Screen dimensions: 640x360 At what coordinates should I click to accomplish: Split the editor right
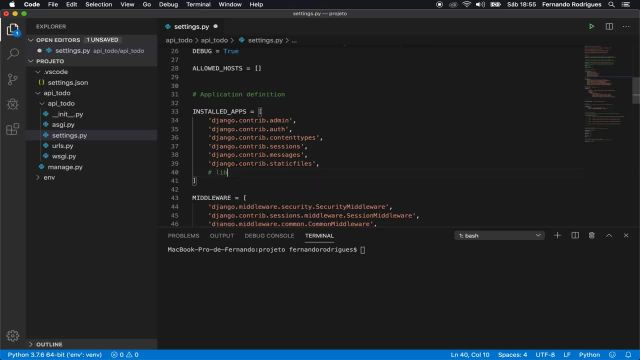[609, 27]
